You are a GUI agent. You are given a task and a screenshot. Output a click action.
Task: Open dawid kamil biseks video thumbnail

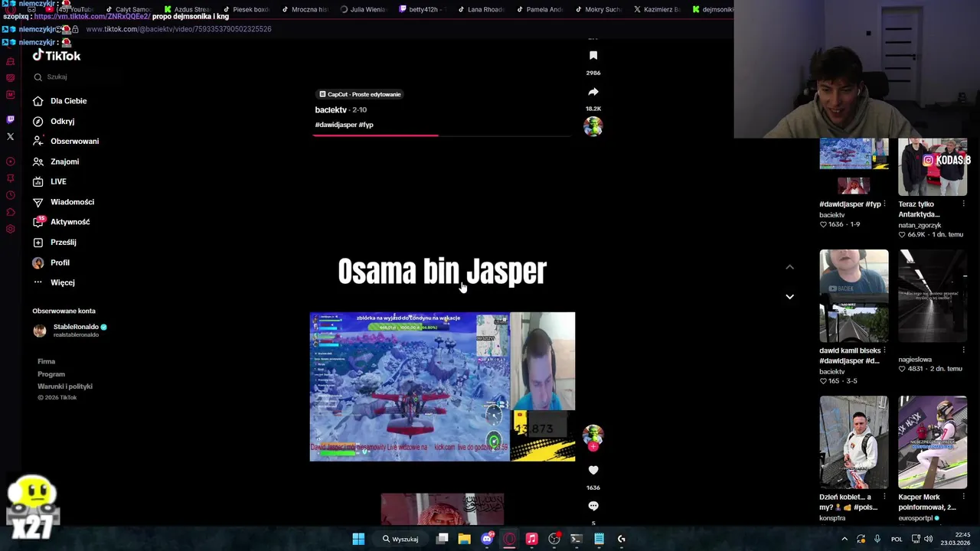tap(854, 295)
